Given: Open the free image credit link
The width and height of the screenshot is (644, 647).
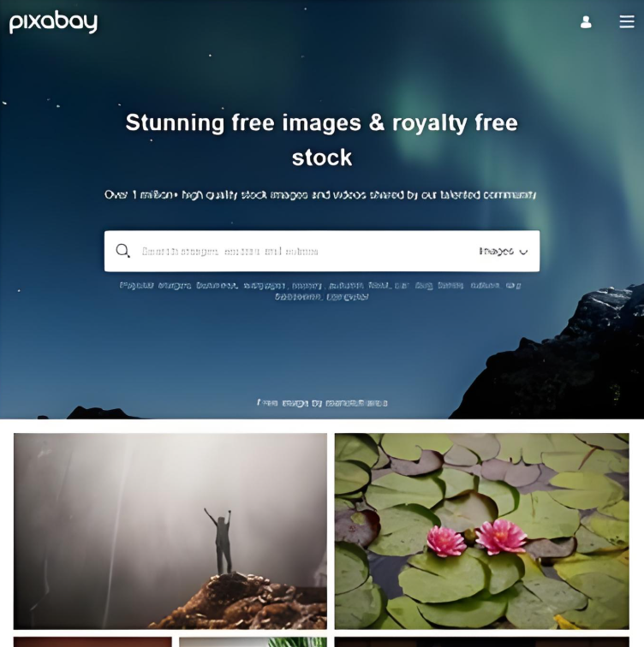Looking at the screenshot, I should click(x=322, y=403).
